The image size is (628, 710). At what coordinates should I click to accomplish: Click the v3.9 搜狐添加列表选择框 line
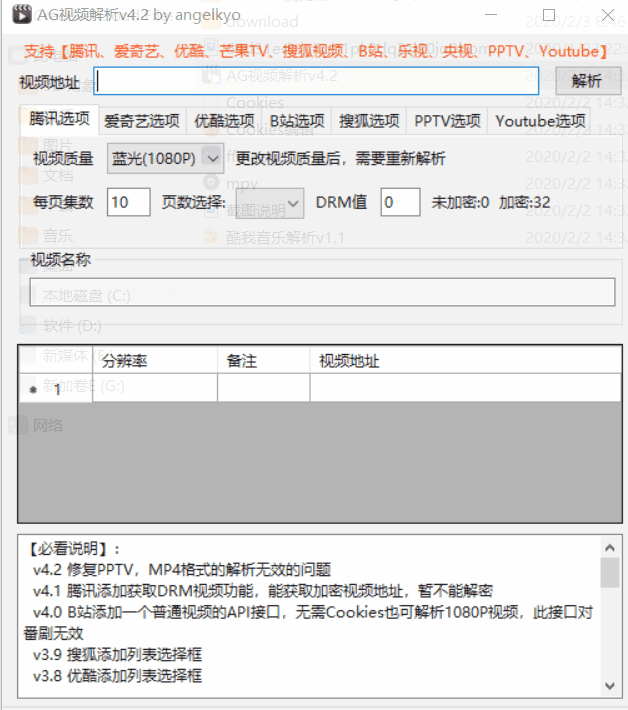click(117, 655)
